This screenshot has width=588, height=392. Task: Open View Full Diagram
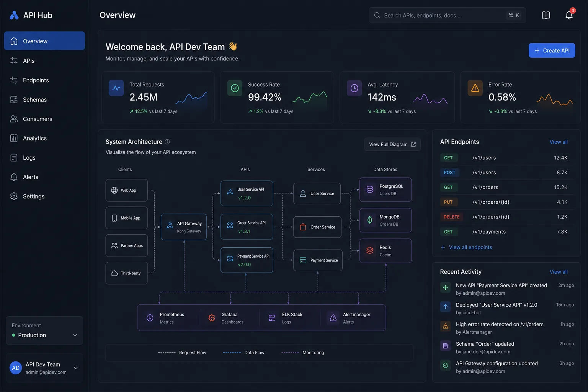(x=392, y=144)
